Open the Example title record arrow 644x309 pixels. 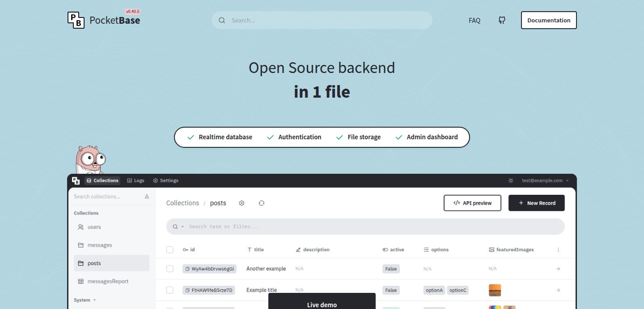[558, 290]
